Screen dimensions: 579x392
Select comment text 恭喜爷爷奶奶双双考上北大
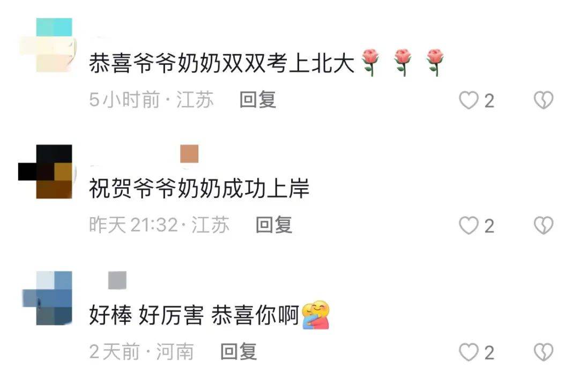[x=221, y=63]
